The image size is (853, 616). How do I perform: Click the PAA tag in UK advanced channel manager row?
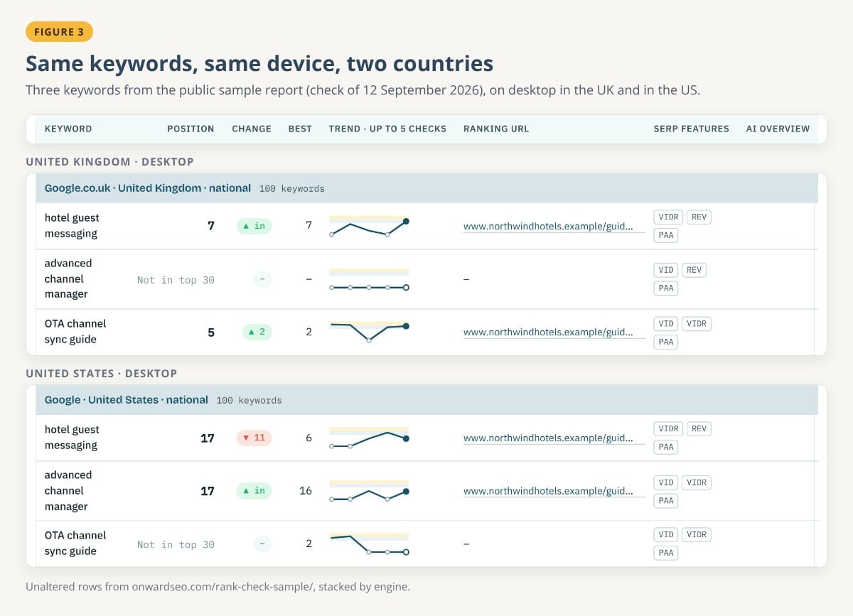[x=666, y=288]
